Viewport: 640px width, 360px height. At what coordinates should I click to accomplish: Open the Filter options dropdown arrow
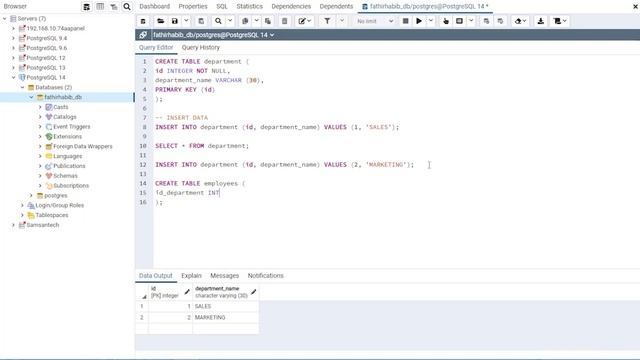point(342,21)
